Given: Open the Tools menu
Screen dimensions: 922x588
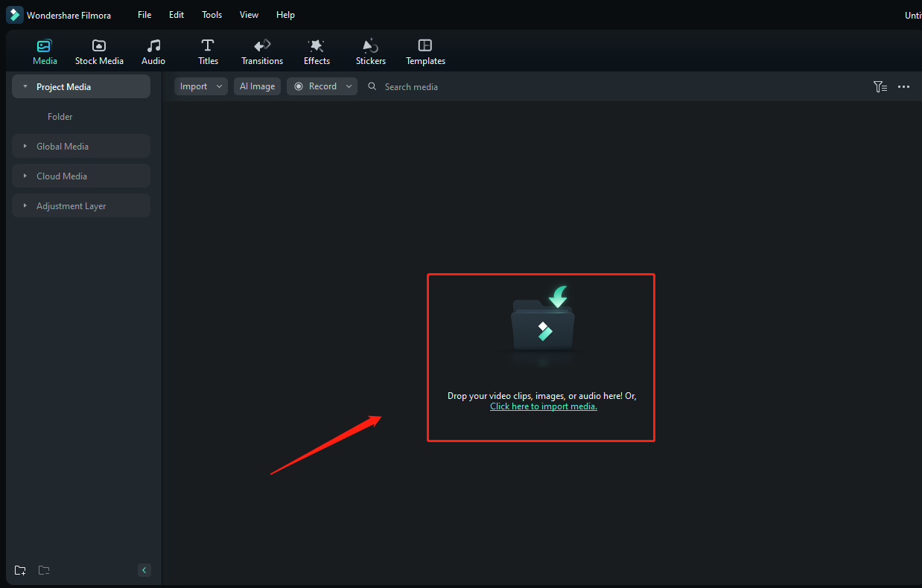Looking at the screenshot, I should pyautogui.click(x=212, y=14).
